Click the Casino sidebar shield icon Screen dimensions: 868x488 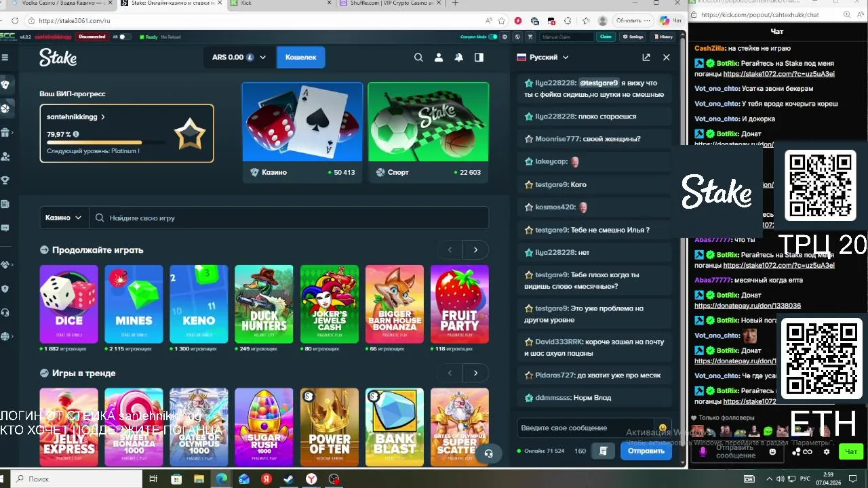[x=5, y=85]
